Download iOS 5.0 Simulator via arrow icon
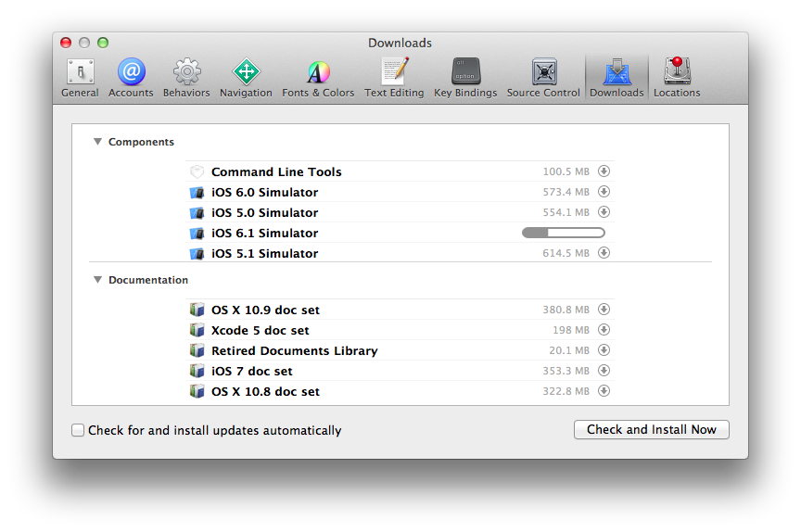 coord(604,212)
